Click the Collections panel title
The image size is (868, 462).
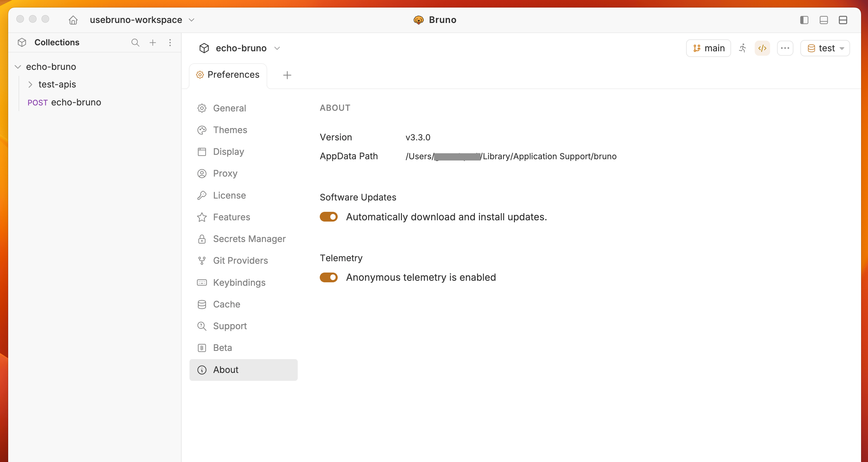tap(57, 42)
